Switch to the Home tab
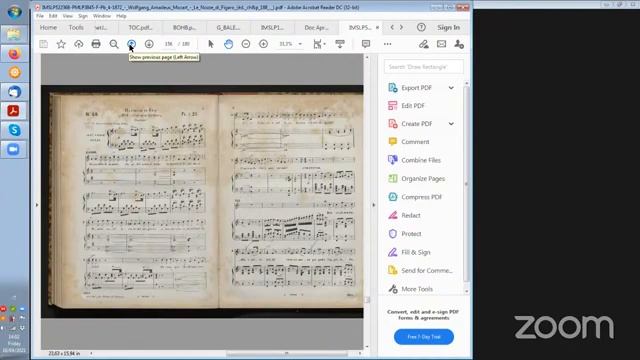This screenshot has height=360, width=640. [48, 27]
